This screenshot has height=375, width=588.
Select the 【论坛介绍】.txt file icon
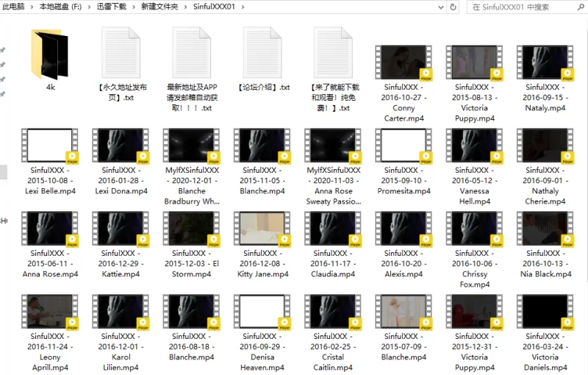[x=262, y=52]
